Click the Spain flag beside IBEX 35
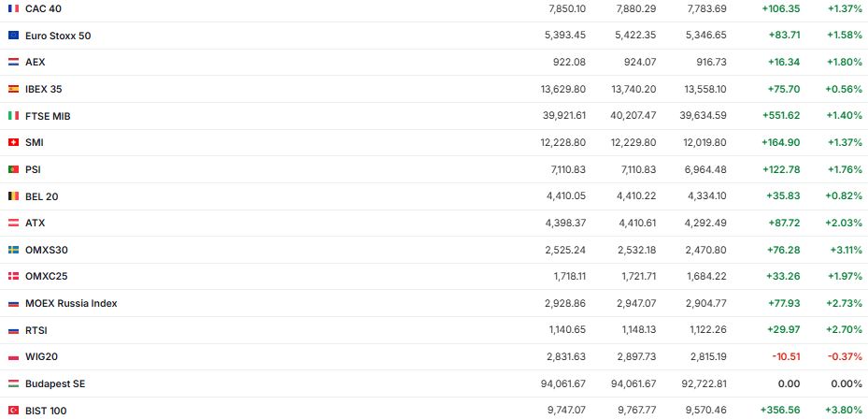 13,89
